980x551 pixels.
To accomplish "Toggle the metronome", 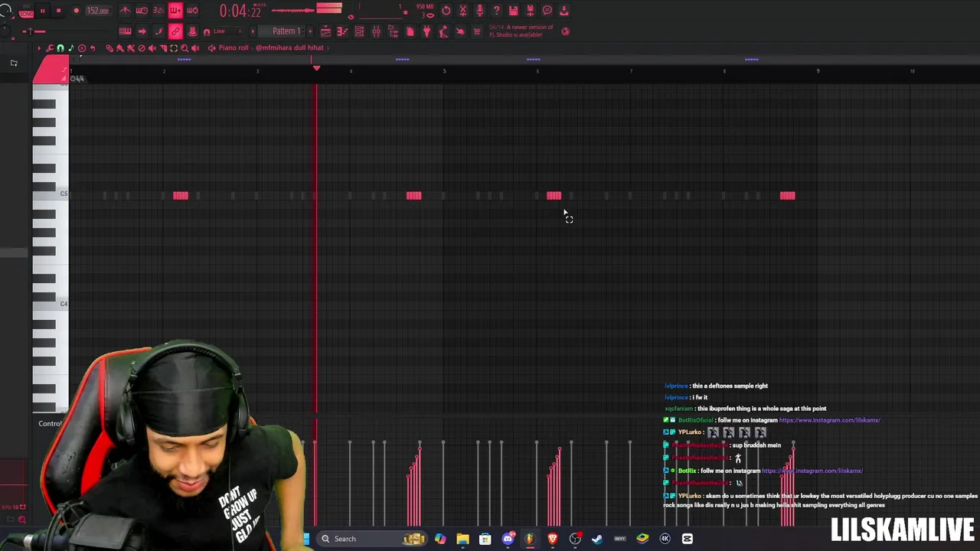I will click(125, 11).
